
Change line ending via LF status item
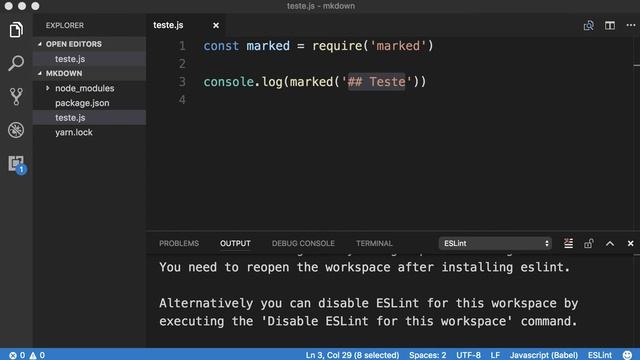(x=495, y=355)
